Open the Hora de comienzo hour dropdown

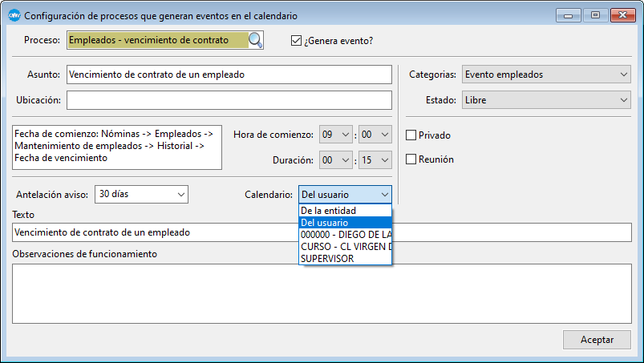[x=336, y=135]
